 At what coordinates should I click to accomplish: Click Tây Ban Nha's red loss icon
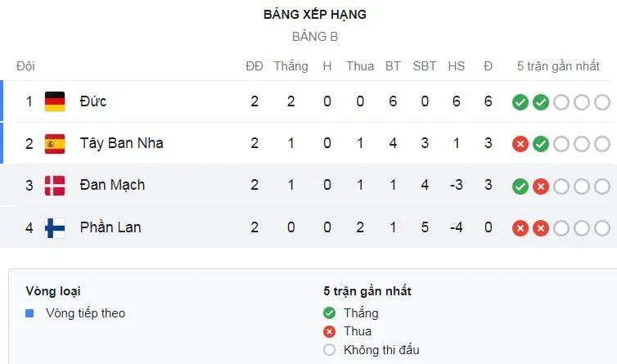tap(520, 144)
